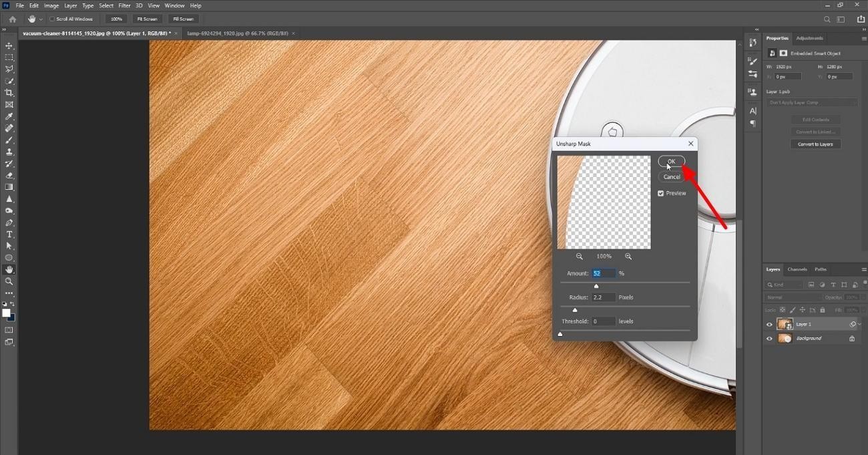Screen dimensions: 868x455
Task: Hide Layer 1 visibility eye
Action: coord(769,325)
